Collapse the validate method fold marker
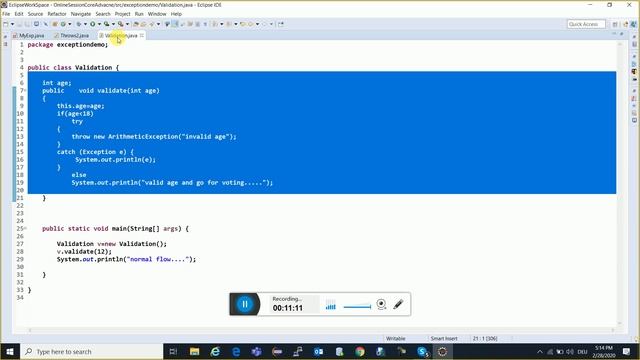The width and height of the screenshot is (640, 360). (25, 91)
